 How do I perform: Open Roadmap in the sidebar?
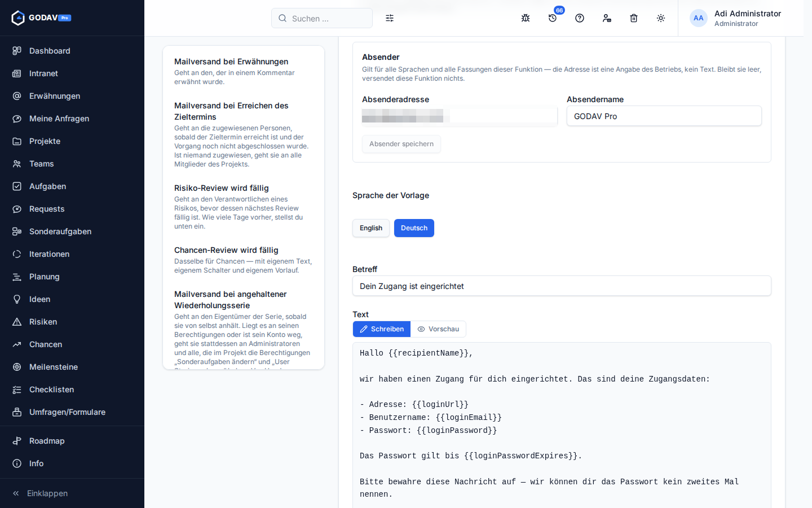click(x=72, y=441)
